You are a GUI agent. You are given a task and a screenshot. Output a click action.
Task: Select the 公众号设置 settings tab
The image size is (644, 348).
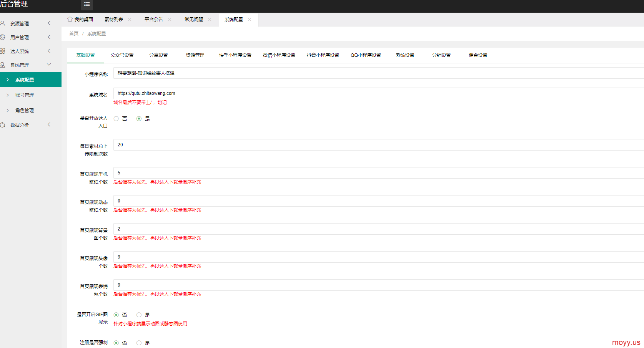click(x=122, y=55)
